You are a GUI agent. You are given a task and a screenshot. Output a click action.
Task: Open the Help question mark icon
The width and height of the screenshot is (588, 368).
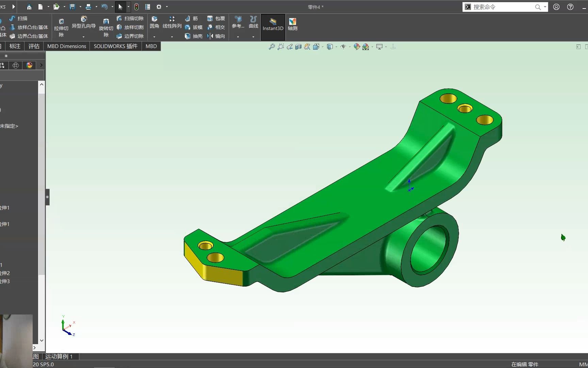coord(570,7)
